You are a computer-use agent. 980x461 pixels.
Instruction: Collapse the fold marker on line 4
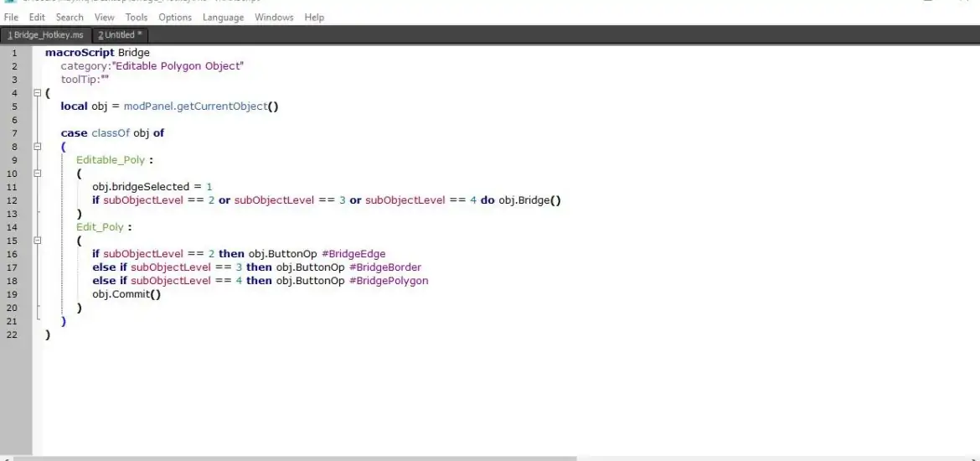37,93
